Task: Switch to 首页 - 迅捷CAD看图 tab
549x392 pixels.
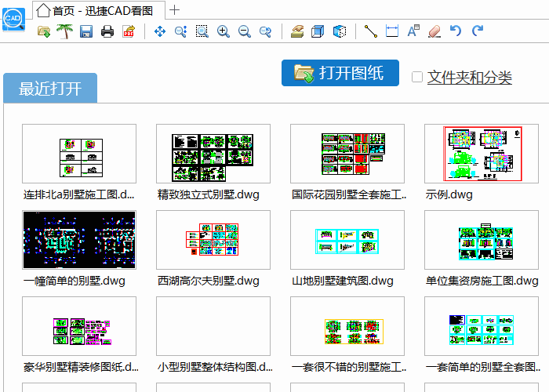Action: 99,10
